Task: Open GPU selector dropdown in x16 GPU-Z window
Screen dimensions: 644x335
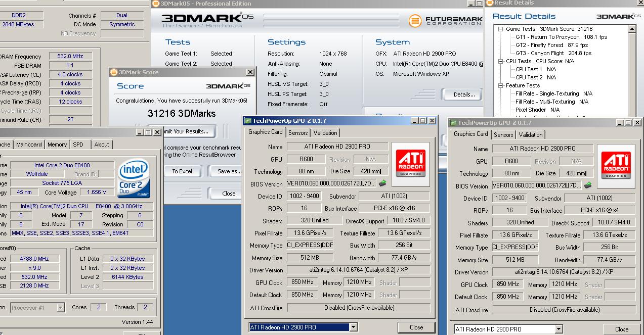Action: pos(353,327)
